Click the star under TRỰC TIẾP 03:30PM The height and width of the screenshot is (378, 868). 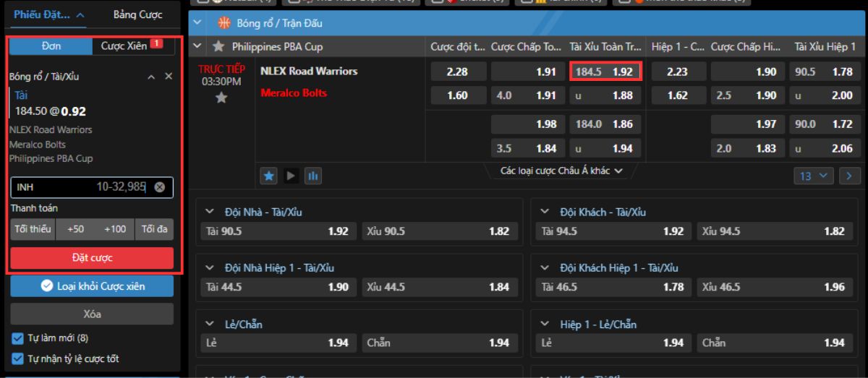click(x=222, y=98)
